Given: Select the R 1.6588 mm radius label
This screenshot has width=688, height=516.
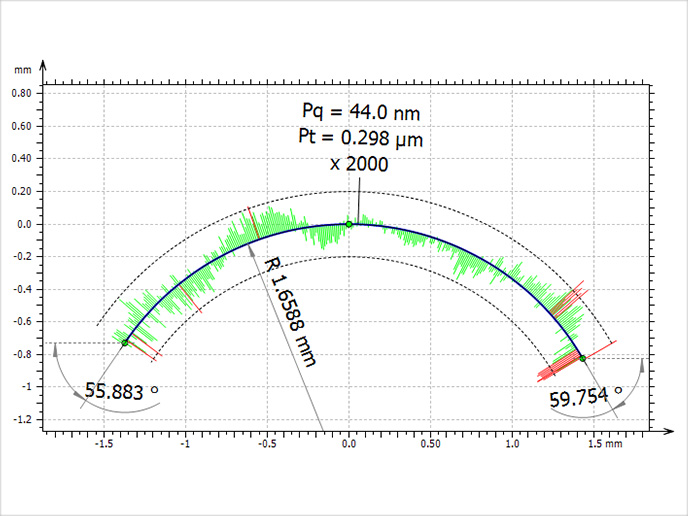Looking at the screenshot, I should [x=290, y=312].
